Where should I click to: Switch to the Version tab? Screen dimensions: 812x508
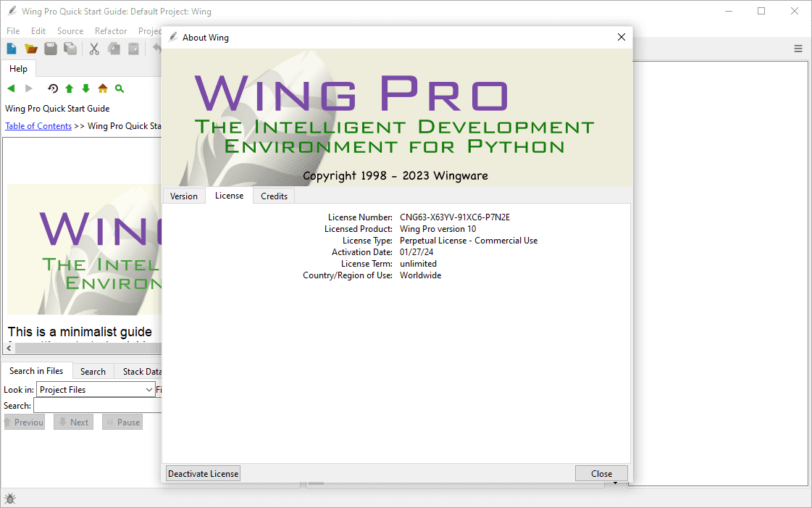click(x=184, y=196)
